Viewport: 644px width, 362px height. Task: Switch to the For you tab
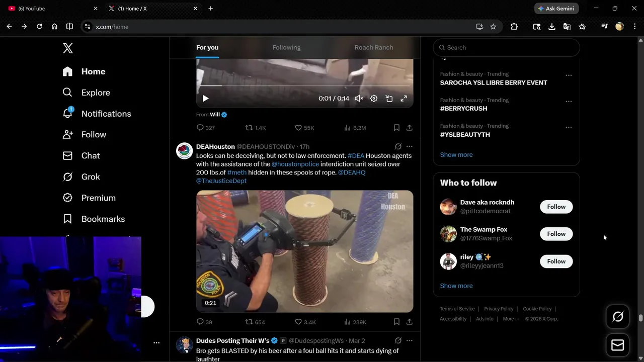point(207,47)
